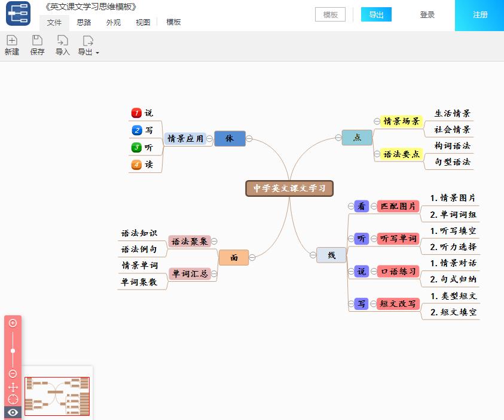The image size is (504, 420).
Task: Zoom in with the plus icon
Action: pyautogui.click(x=13, y=322)
